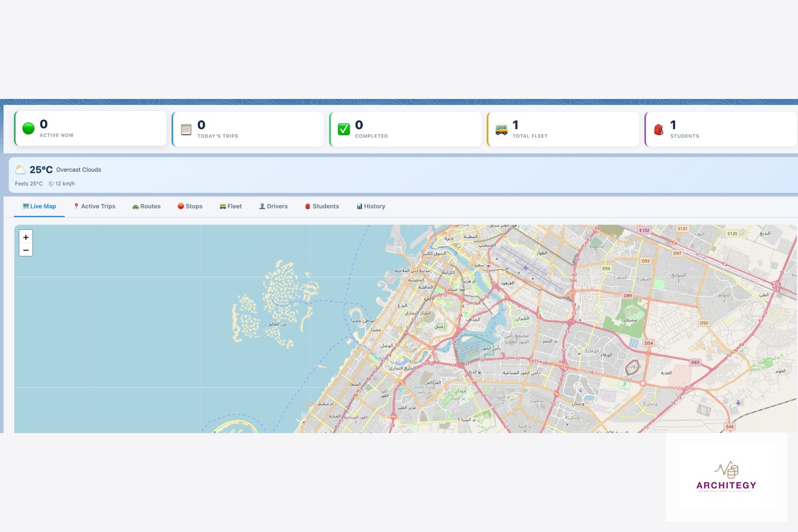Click the cloud weather icon
Viewport: 798px width, 532px height.
[x=21, y=170]
